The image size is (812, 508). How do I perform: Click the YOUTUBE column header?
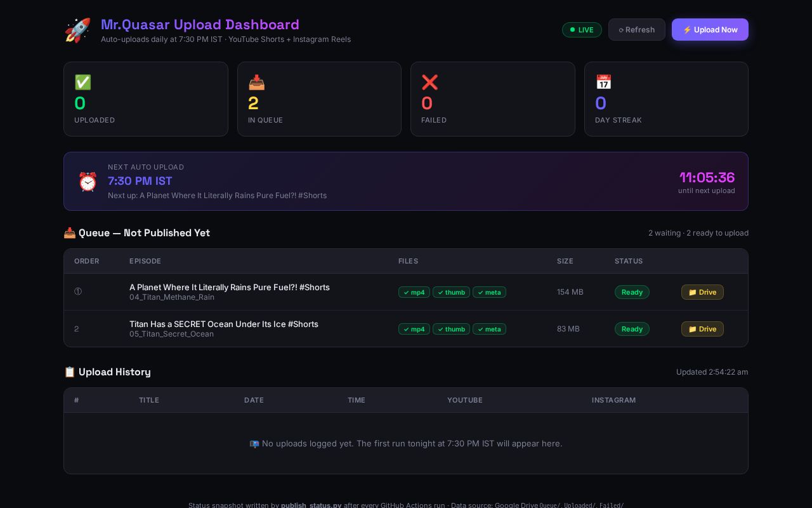(465, 400)
